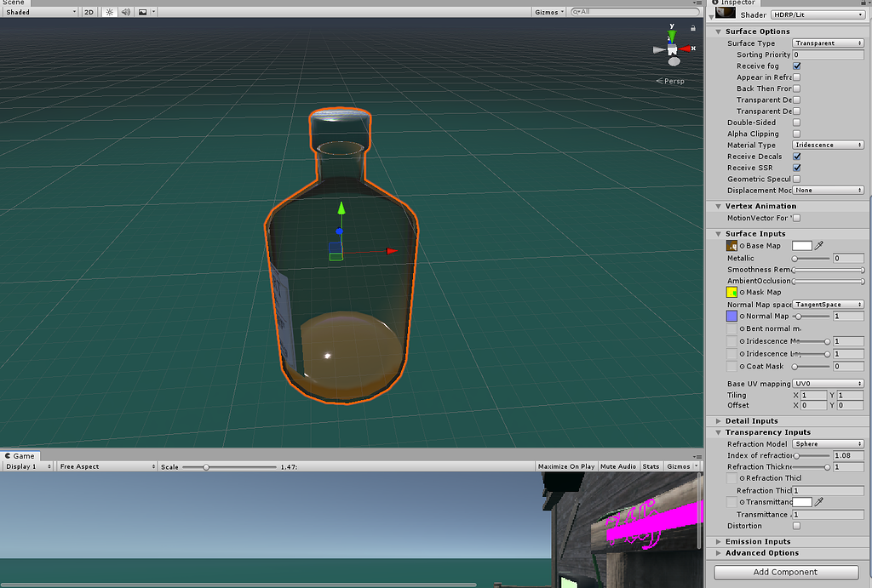Viewport: 872px width, 588px height.
Task: Click the Base Map eyedropper icon
Action: 819,246
